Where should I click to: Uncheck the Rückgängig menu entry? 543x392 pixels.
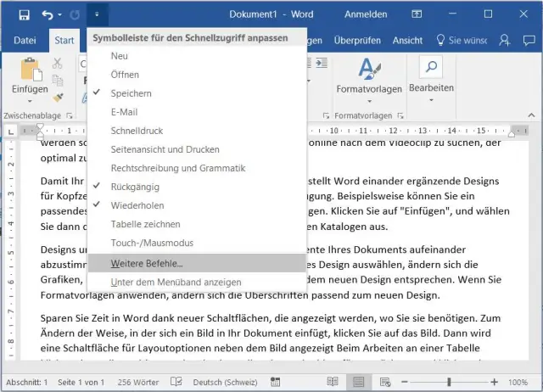click(x=134, y=187)
